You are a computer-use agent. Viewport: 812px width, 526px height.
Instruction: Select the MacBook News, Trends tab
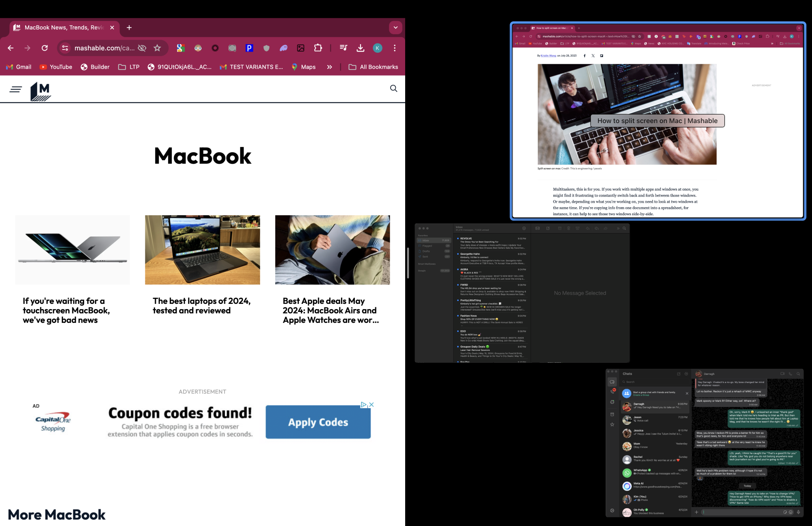tap(64, 28)
